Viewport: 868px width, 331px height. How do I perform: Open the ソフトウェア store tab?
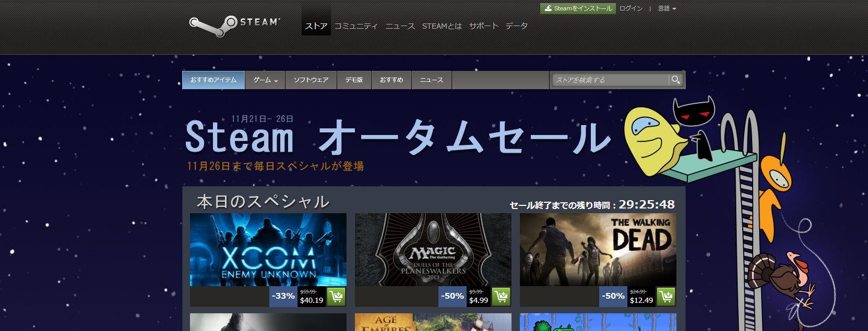(311, 80)
